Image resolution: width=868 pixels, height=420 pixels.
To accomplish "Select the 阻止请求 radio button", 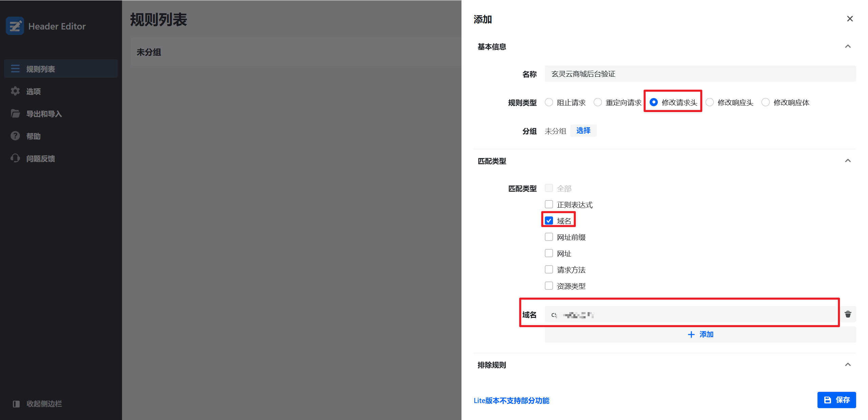I will (549, 102).
